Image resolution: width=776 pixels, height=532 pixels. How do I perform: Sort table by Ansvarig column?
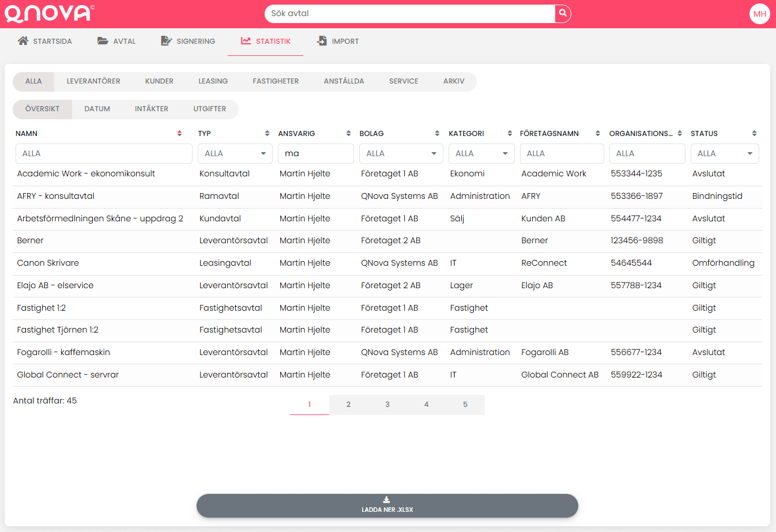point(348,133)
